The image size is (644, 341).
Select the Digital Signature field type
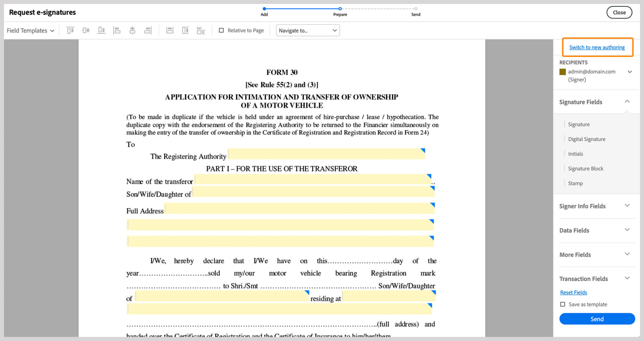click(587, 139)
